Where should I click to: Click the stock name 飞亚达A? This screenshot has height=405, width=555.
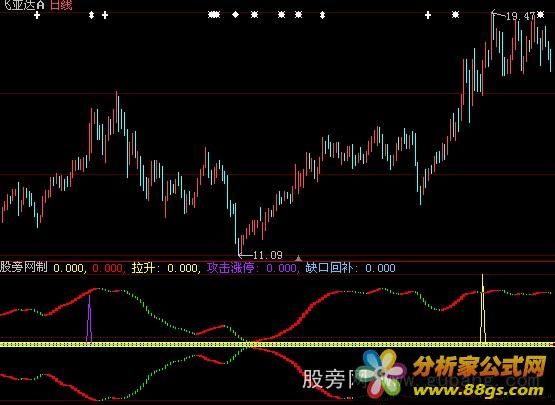click(22, 5)
